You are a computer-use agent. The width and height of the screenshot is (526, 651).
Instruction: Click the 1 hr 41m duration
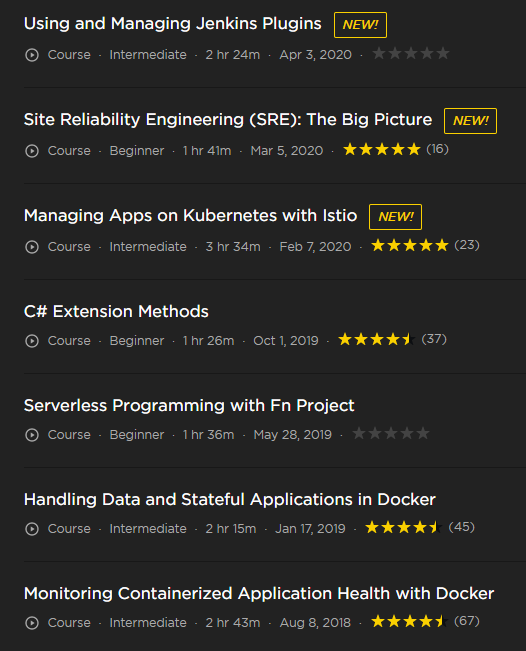(x=207, y=151)
